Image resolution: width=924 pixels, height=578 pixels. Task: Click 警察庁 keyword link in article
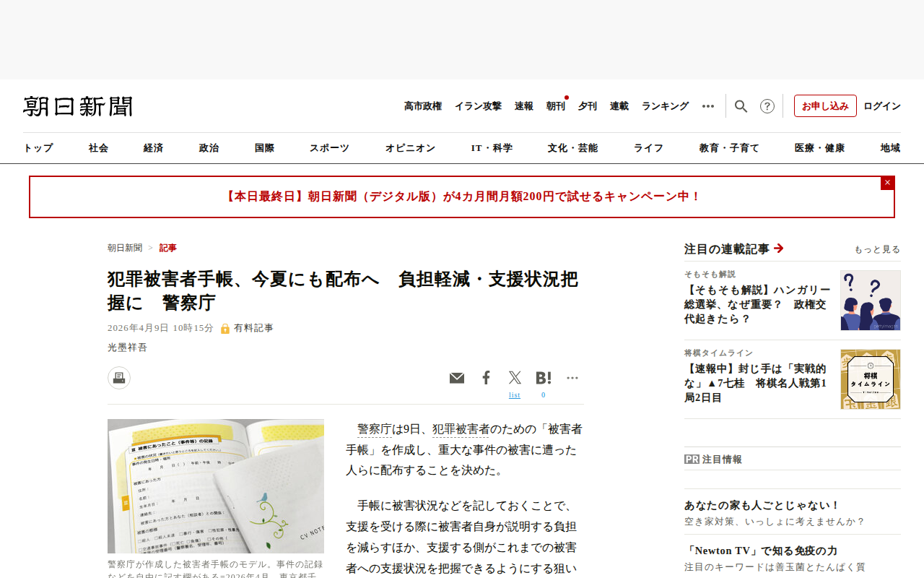coord(375,429)
